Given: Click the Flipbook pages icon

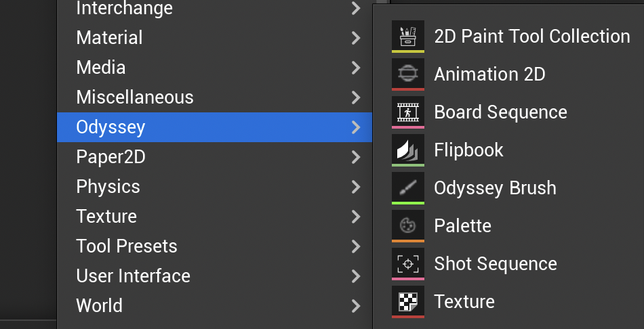Looking at the screenshot, I should pyautogui.click(x=408, y=150).
